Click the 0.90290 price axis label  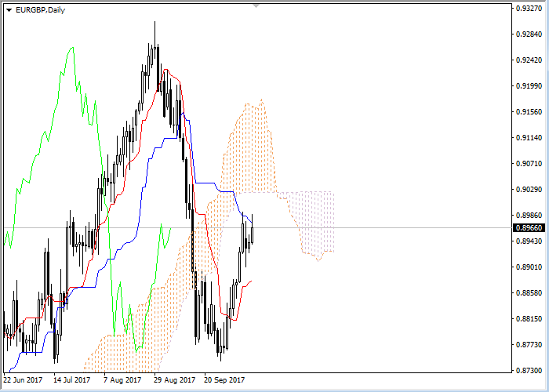[x=529, y=190]
